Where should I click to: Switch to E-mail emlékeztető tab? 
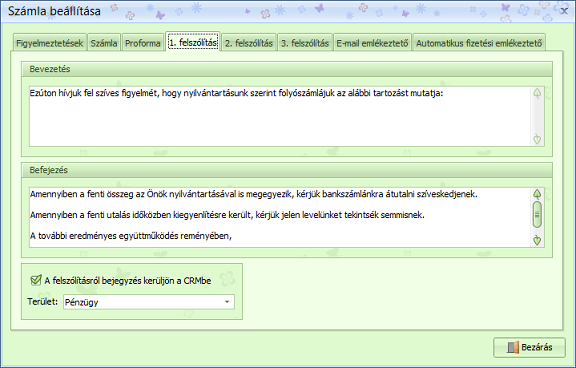[x=372, y=43]
